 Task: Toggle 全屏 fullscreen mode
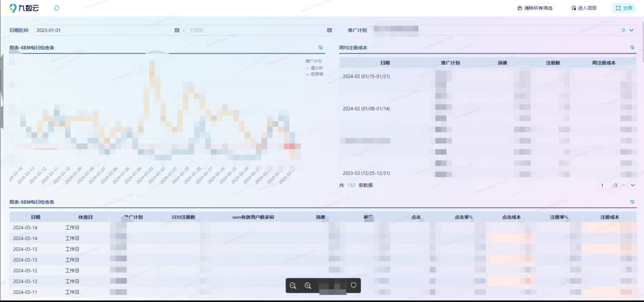(x=624, y=8)
